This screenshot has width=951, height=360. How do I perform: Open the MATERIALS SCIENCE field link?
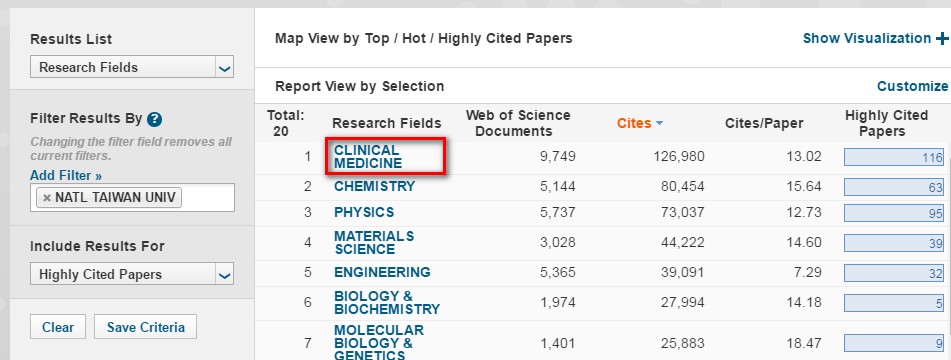pos(374,242)
